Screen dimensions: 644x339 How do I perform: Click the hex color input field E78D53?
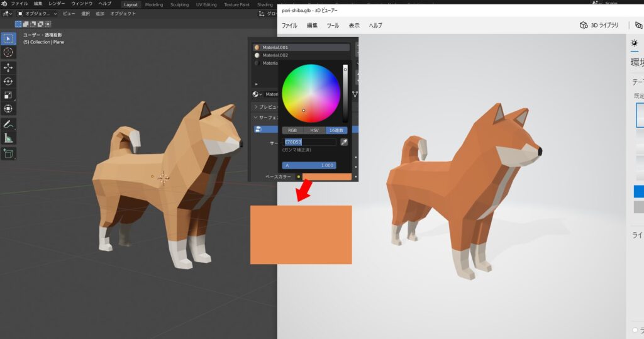pyautogui.click(x=309, y=142)
